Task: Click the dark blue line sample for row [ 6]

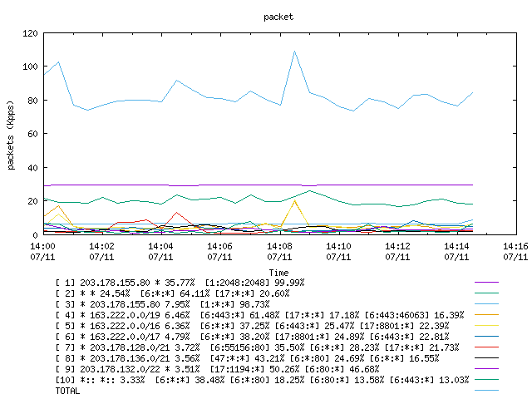Action: [486, 337]
